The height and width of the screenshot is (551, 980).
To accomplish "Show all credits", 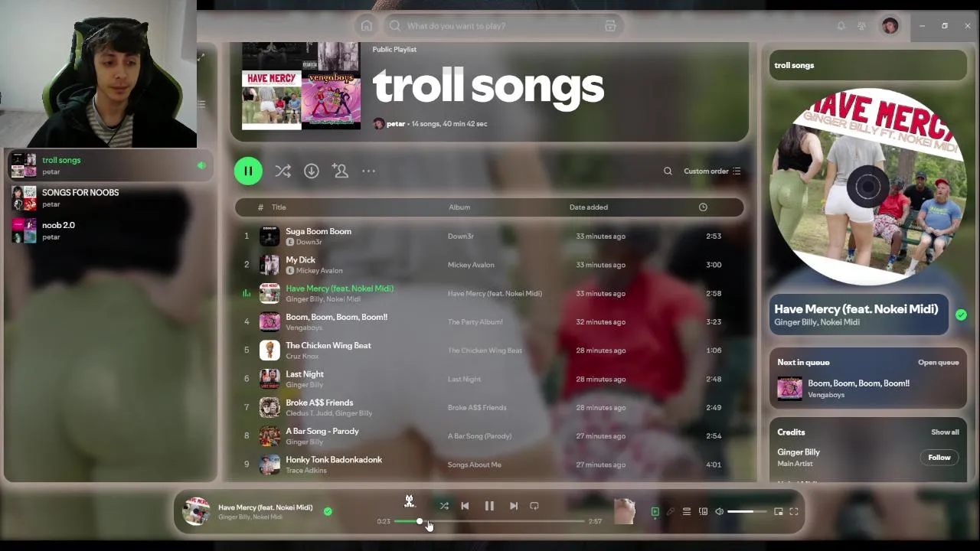I will click(945, 432).
